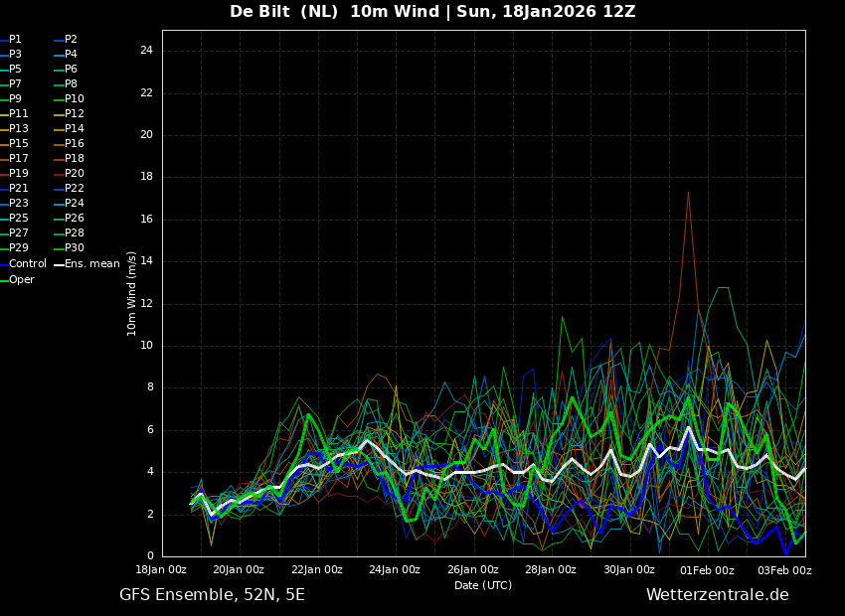Click the P26 legend entry
The image size is (845, 616).
pos(74,219)
